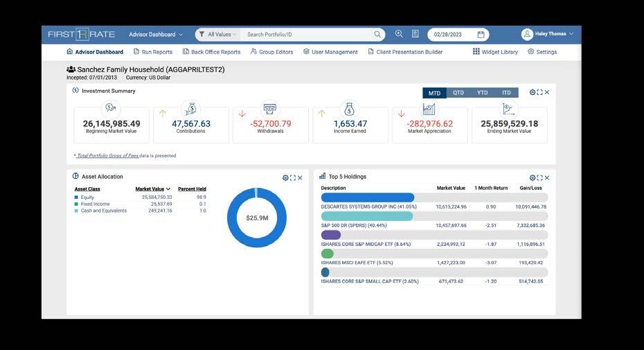Open Investment Summary widget settings gear
644x350 pixels.
pyautogui.click(x=533, y=92)
